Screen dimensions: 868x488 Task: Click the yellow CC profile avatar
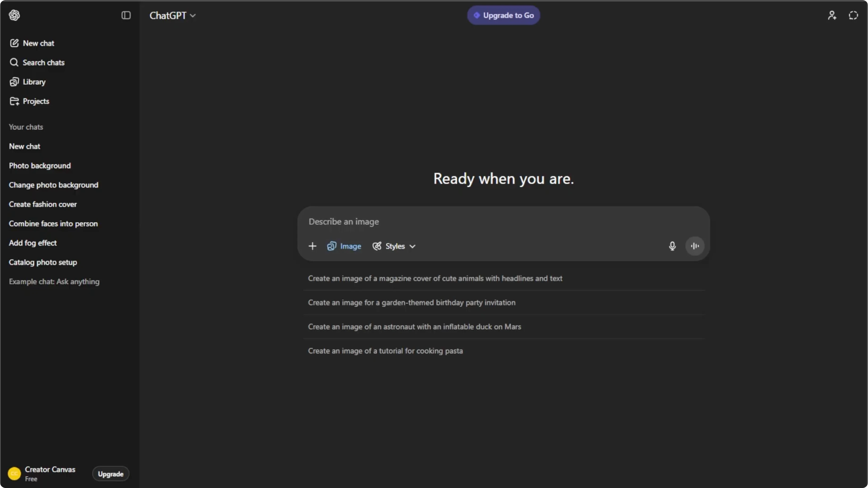[x=14, y=474]
